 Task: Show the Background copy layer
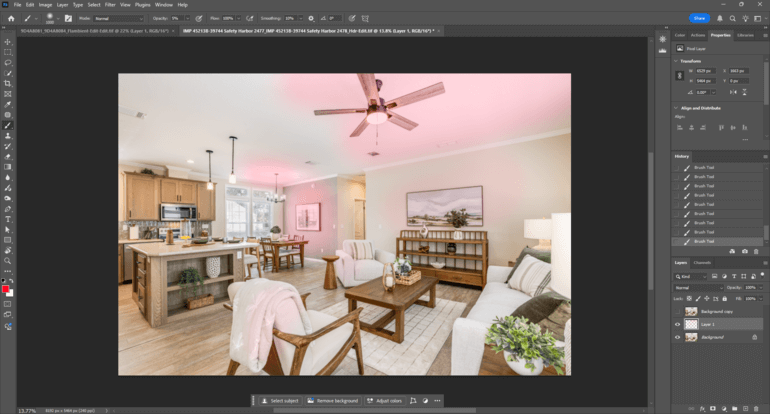tap(678, 311)
